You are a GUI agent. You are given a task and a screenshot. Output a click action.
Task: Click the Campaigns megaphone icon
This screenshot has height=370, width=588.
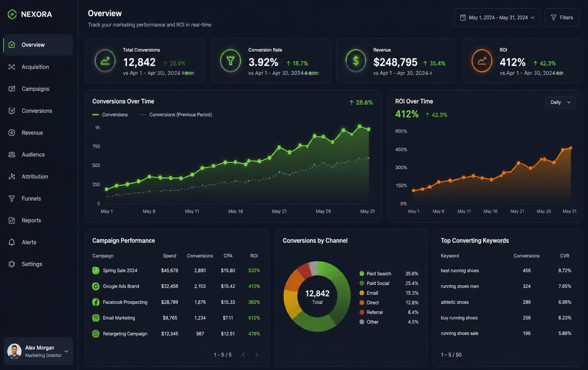pyautogui.click(x=12, y=89)
